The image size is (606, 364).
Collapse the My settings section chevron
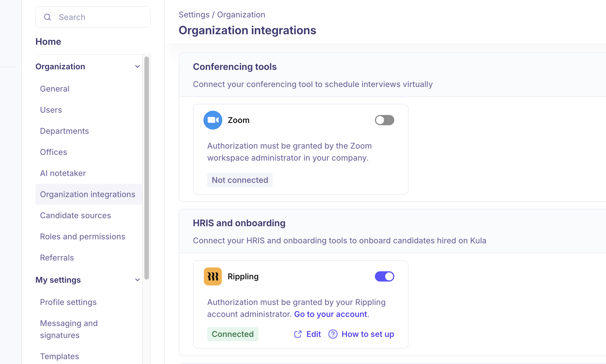(138, 280)
